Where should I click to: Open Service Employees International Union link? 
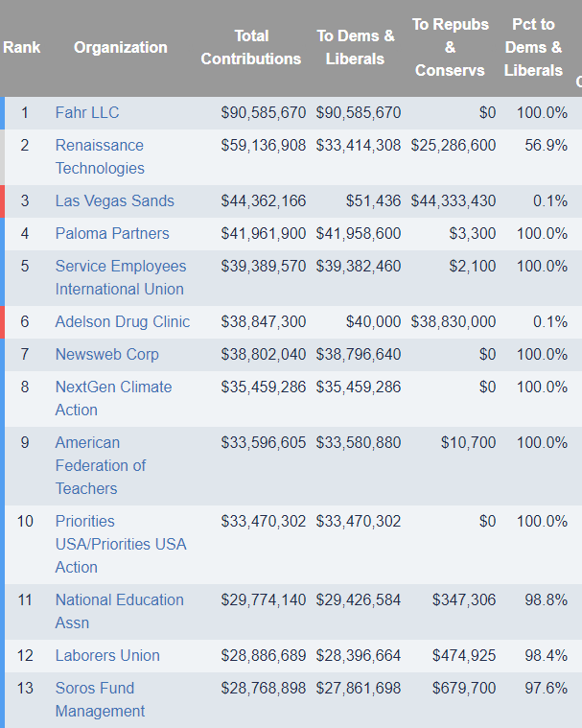(x=121, y=277)
